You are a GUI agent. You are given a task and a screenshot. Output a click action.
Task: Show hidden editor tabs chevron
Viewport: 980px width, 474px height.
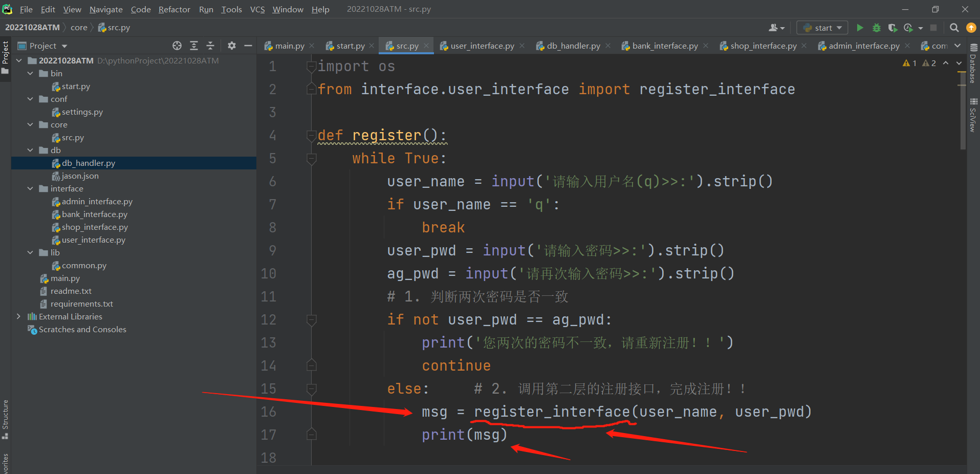coord(957,46)
